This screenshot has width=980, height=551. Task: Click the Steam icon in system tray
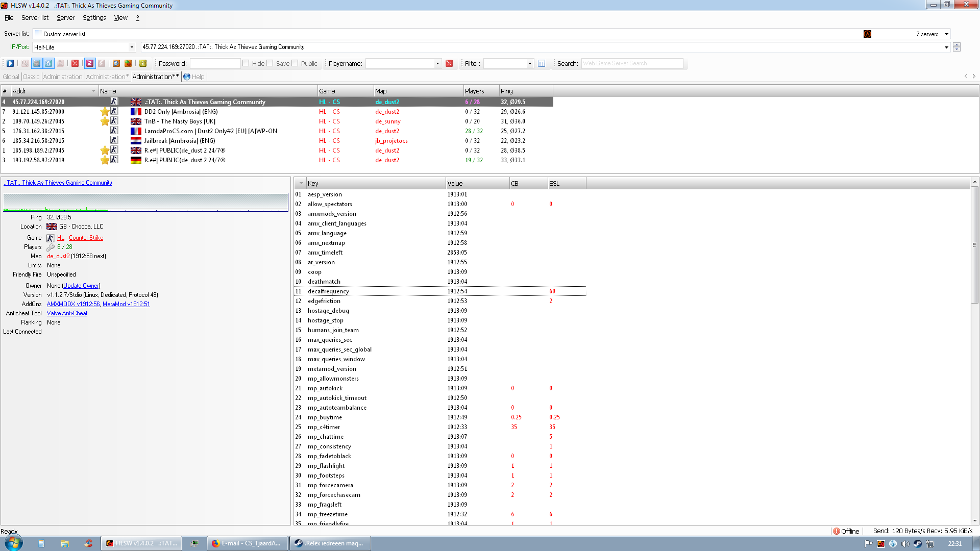click(x=917, y=544)
